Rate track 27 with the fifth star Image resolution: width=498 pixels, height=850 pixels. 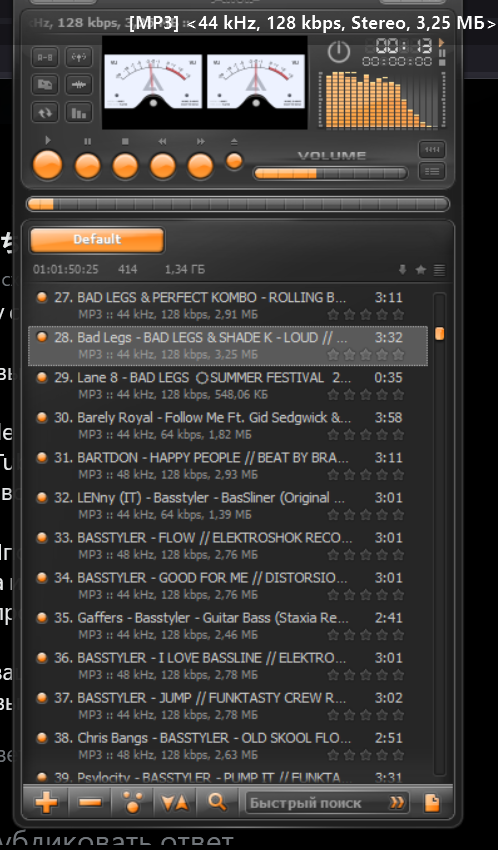tap(398, 314)
